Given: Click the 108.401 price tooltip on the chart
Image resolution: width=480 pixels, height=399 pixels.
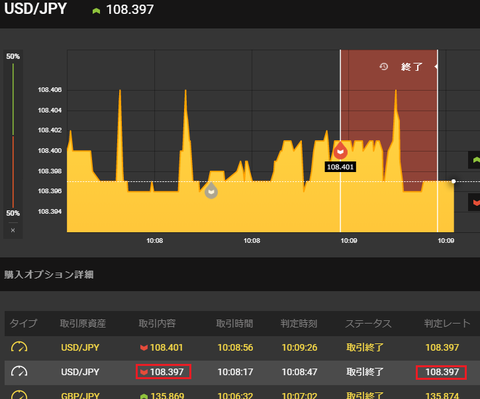Looking at the screenshot, I should 340,167.
